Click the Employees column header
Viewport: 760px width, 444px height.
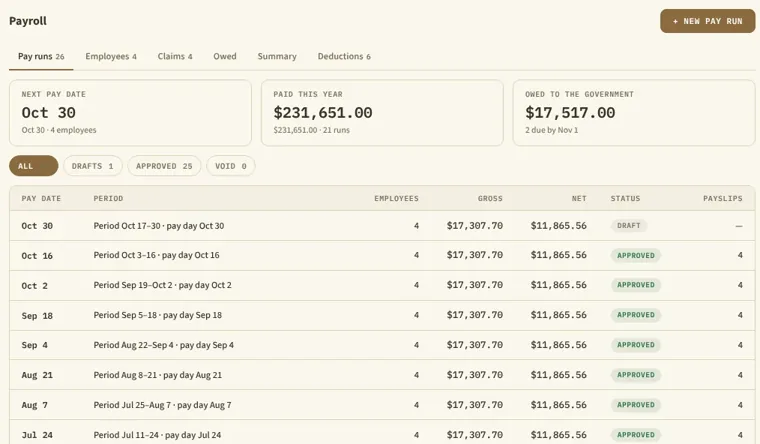click(396, 198)
